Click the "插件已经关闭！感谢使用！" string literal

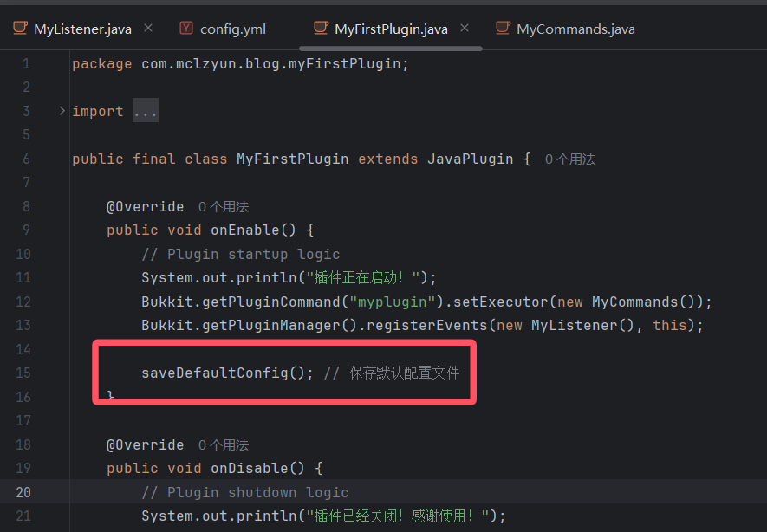(397, 516)
